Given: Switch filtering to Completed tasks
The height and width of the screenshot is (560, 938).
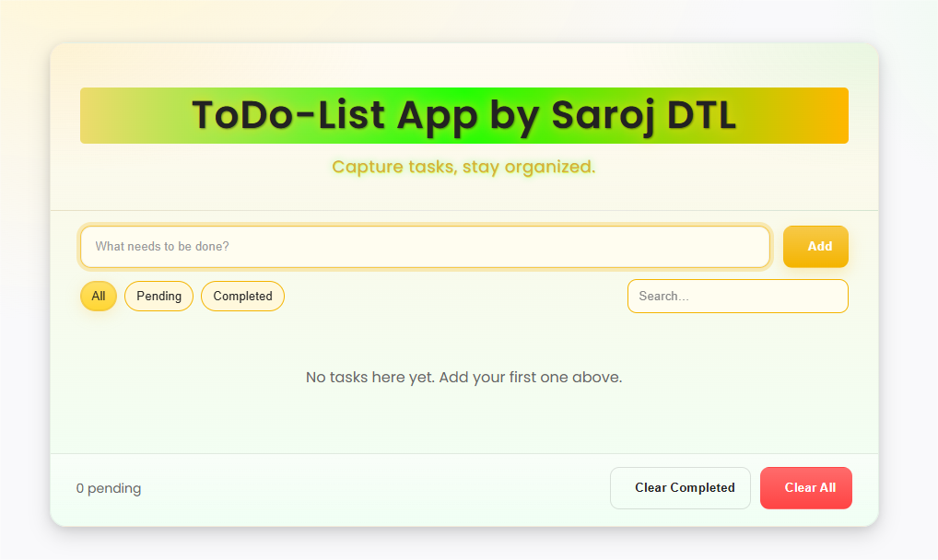Looking at the screenshot, I should pyautogui.click(x=242, y=296).
